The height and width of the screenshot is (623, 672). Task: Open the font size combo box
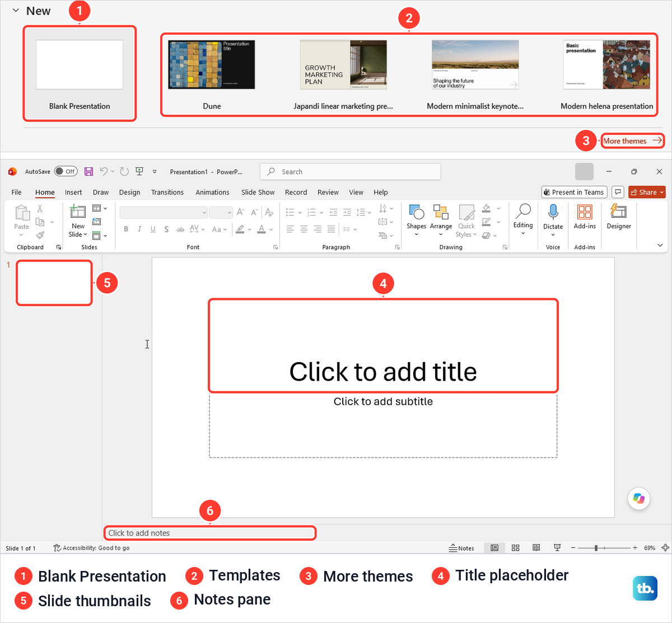click(221, 212)
